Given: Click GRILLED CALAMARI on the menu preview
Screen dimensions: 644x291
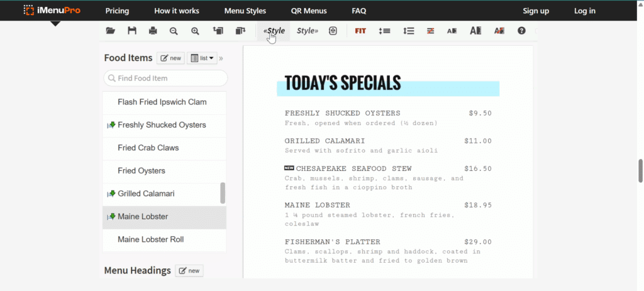Looking at the screenshot, I should pos(325,141).
